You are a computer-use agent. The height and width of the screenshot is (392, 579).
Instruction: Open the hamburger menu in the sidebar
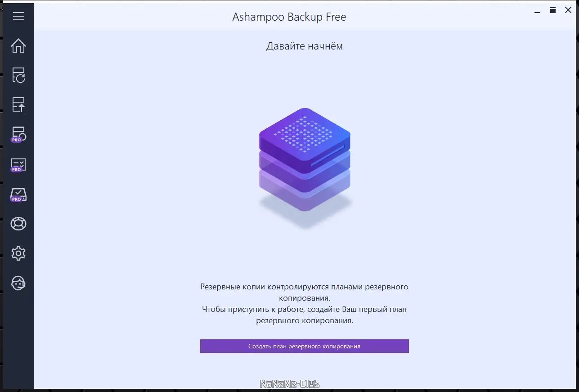pos(18,16)
